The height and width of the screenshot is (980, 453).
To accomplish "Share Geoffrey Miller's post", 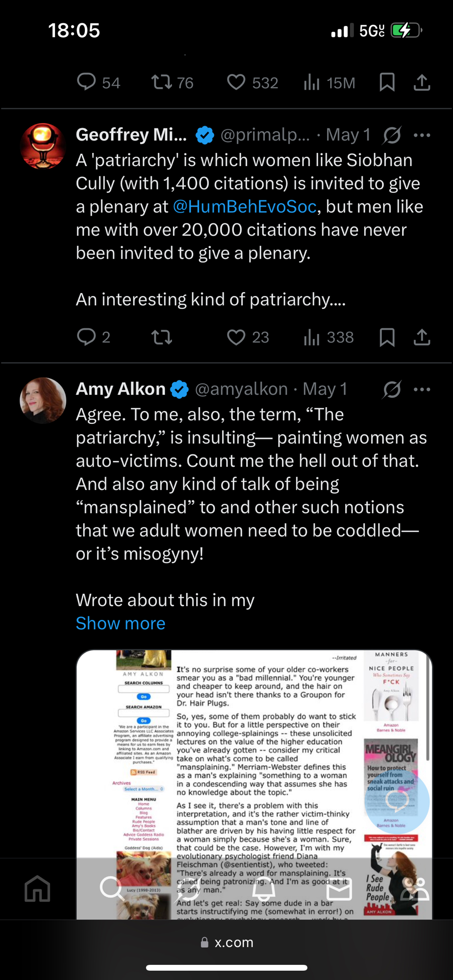I will 422,337.
